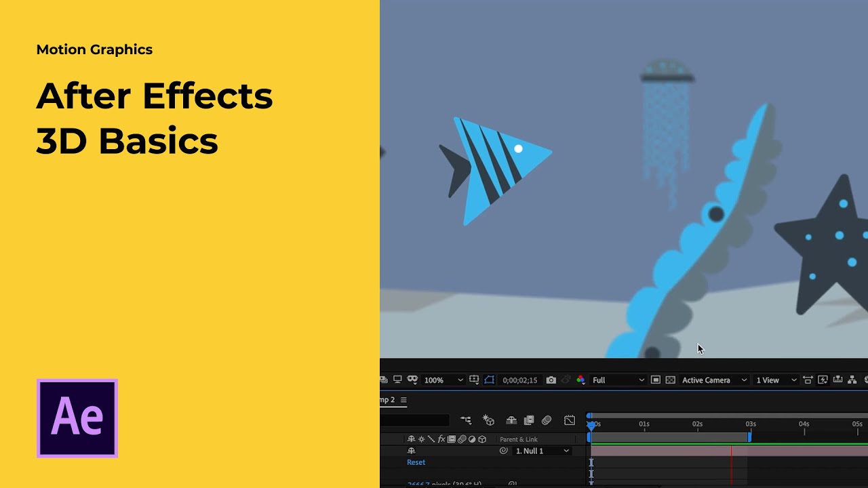868x488 pixels.
Task: Enable frame blending for all layers
Action: (529, 420)
